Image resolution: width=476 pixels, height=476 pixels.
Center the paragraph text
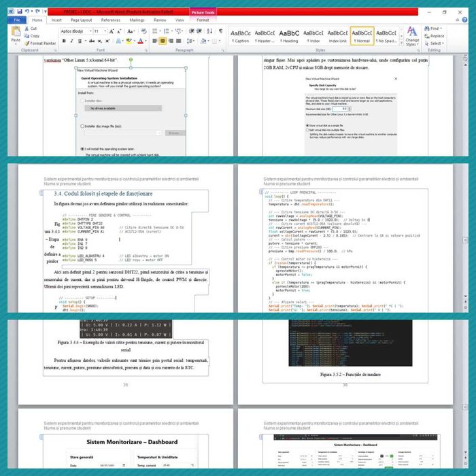pos(163,41)
